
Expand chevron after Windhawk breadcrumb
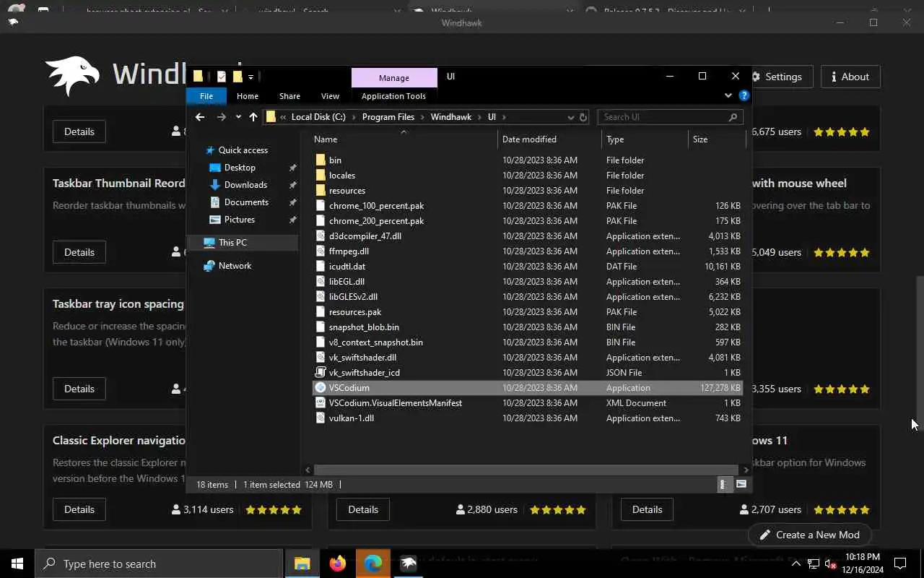(x=480, y=117)
